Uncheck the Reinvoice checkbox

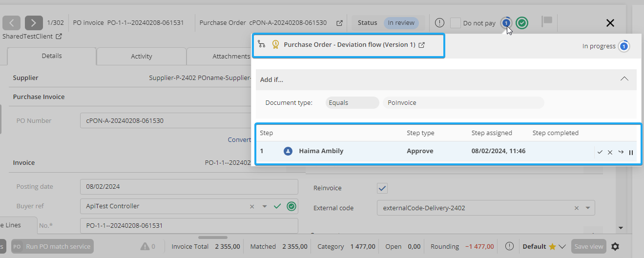[x=383, y=188]
